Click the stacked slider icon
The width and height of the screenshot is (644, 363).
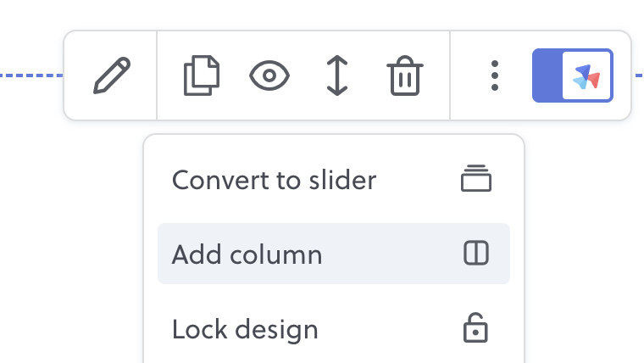[x=476, y=178]
